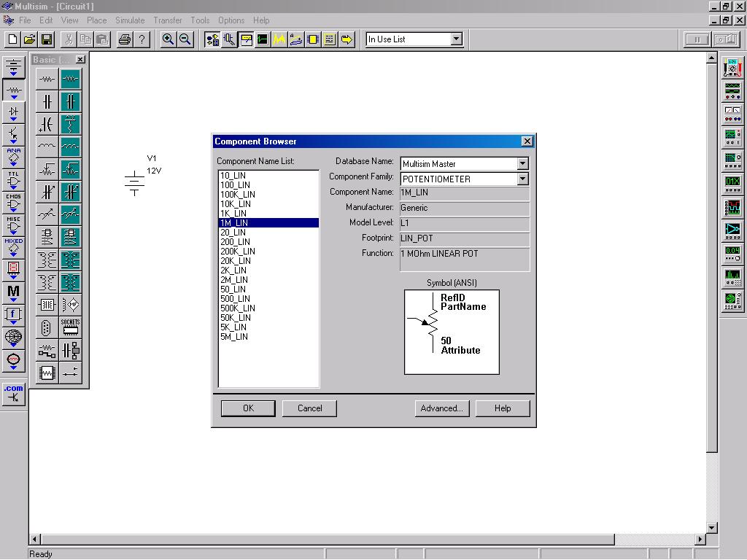Open the controls f-block components dropdown
Screen dimensions: 747x560
click(x=13, y=315)
